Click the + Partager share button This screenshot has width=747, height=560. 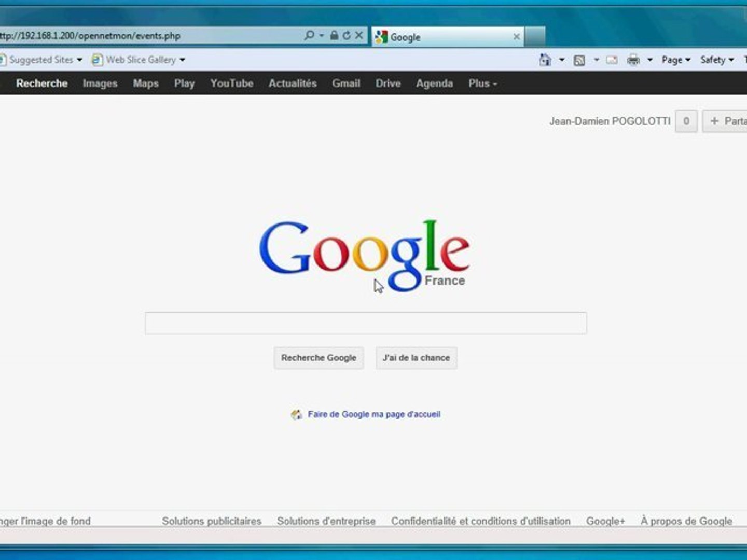(x=725, y=121)
